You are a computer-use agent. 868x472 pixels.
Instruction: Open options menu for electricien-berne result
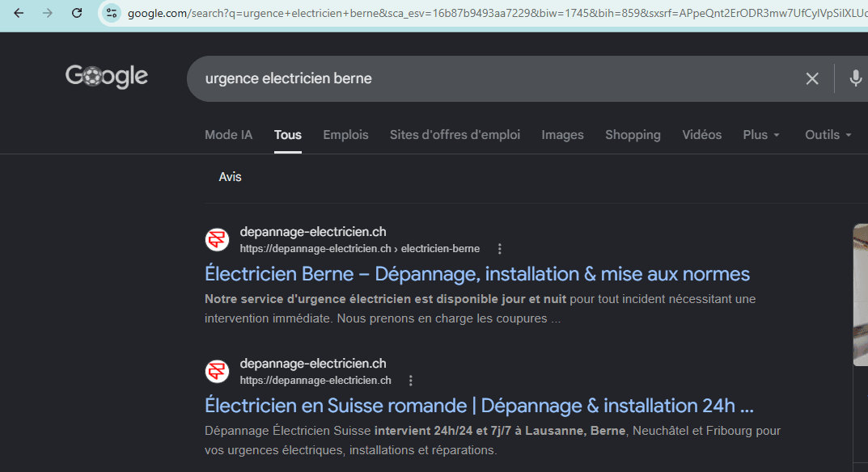500,249
